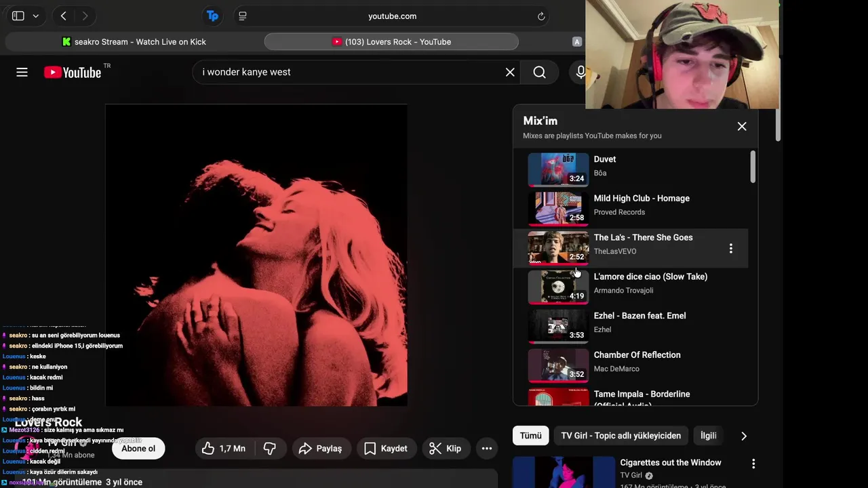Click the TheLasVEVO channel text
Viewport: 868px width, 488px height.
[x=615, y=251]
